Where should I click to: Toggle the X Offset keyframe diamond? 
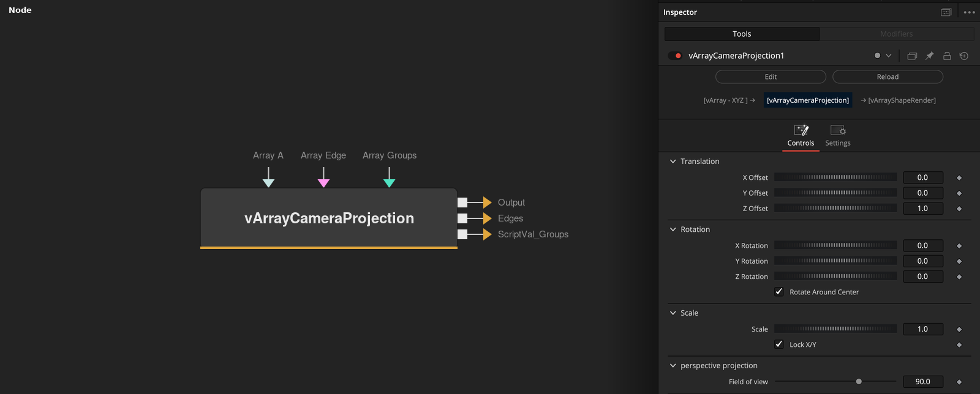point(959,177)
